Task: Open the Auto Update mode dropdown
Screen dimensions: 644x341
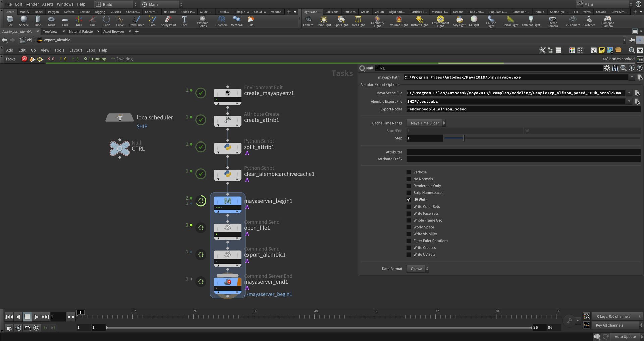Action: [627, 337]
